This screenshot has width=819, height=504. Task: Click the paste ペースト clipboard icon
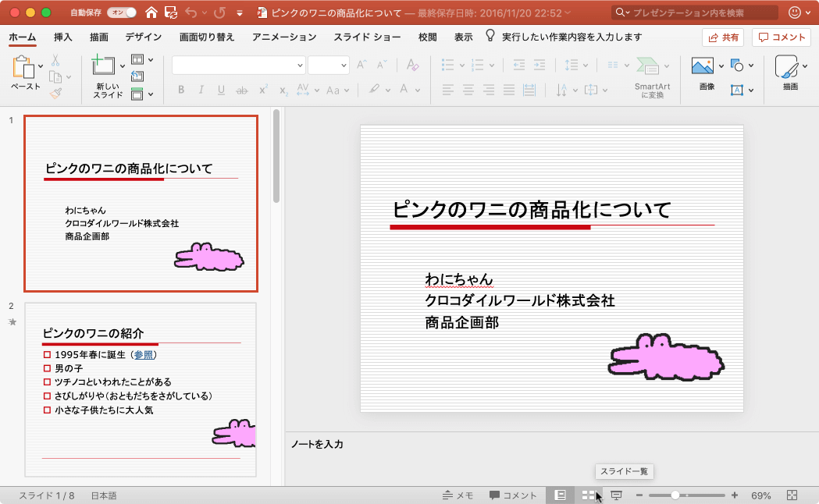tap(23, 69)
